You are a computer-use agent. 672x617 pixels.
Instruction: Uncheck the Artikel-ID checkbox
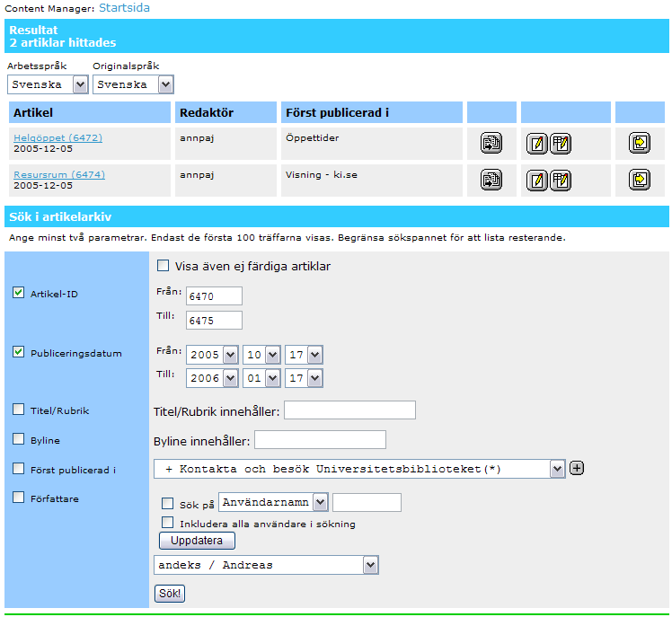click(x=19, y=293)
